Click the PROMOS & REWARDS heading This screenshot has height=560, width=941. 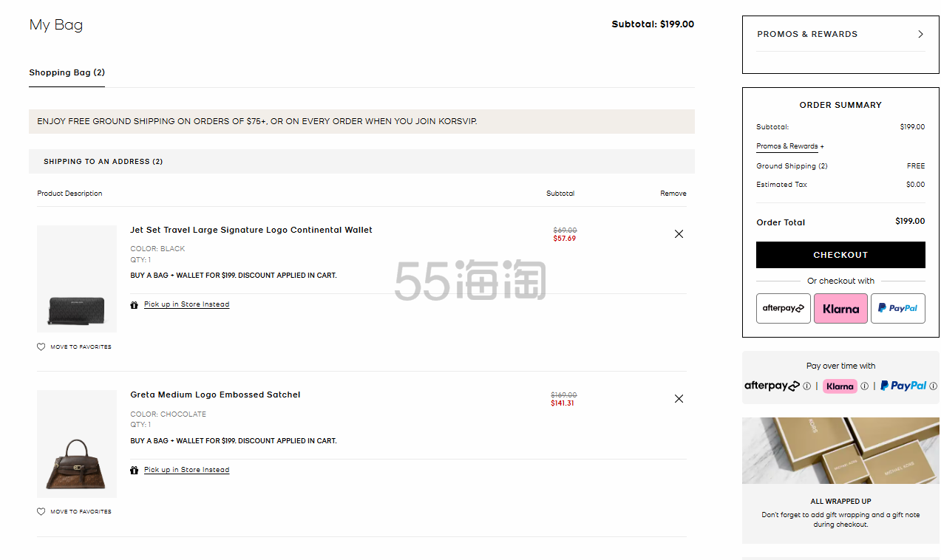coord(807,34)
